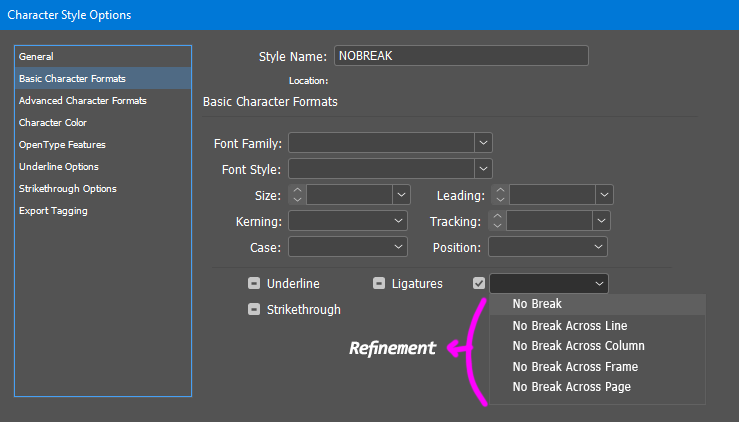Toggle the Underline checkbox
739x422 pixels.
(255, 284)
